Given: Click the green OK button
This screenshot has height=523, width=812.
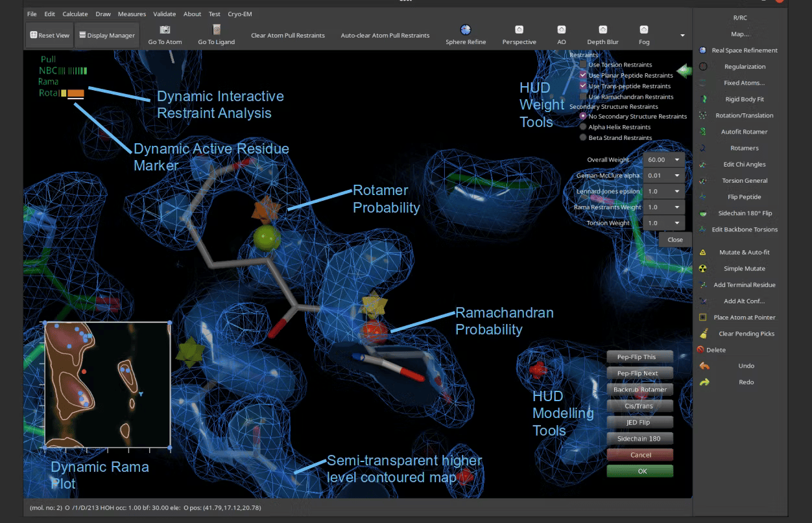Looking at the screenshot, I should pyautogui.click(x=640, y=471).
